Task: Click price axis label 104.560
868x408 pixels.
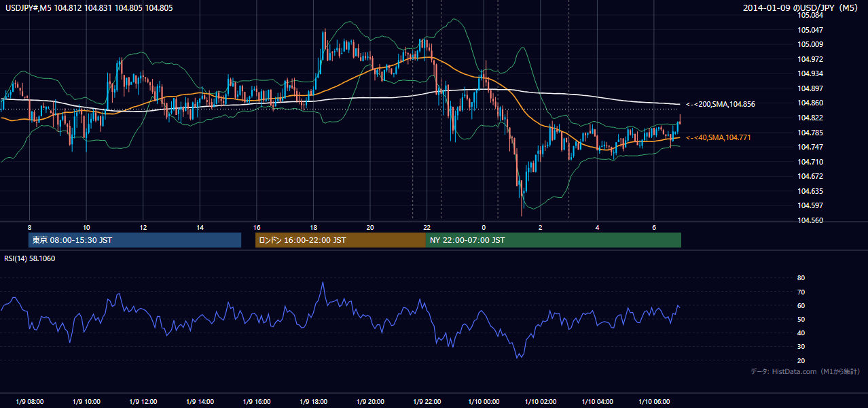Action: point(810,220)
